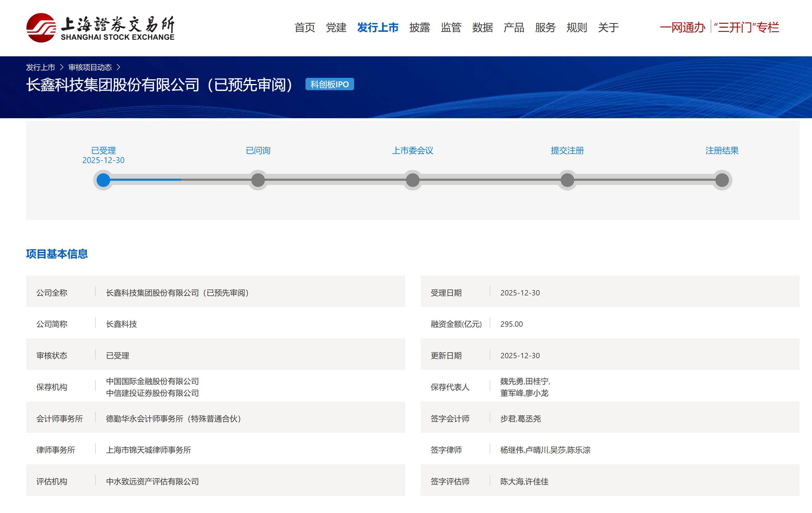
Task: Open the 党建 navigation item
Action: point(336,27)
